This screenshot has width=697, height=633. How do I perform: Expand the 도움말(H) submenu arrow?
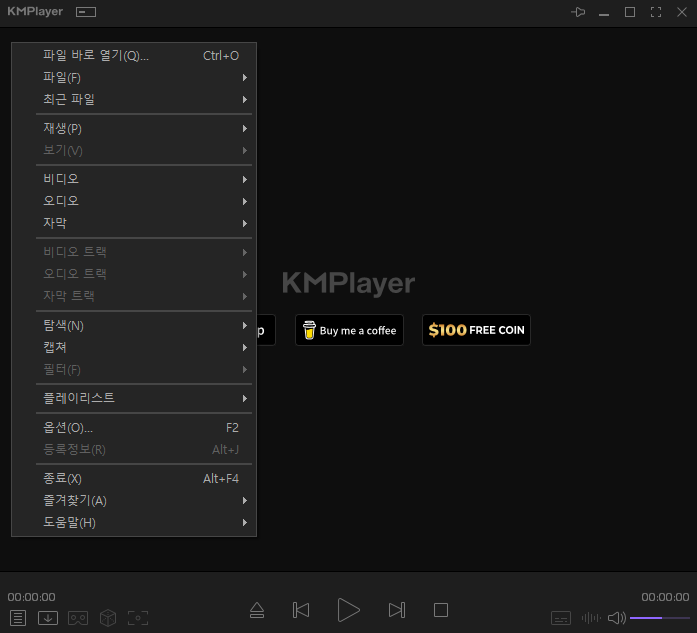[x=244, y=522]
